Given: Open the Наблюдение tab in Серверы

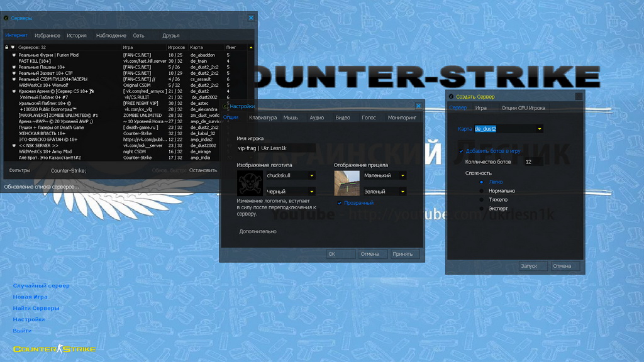Looking at the screenshot, I should click(x=111, y=36).
